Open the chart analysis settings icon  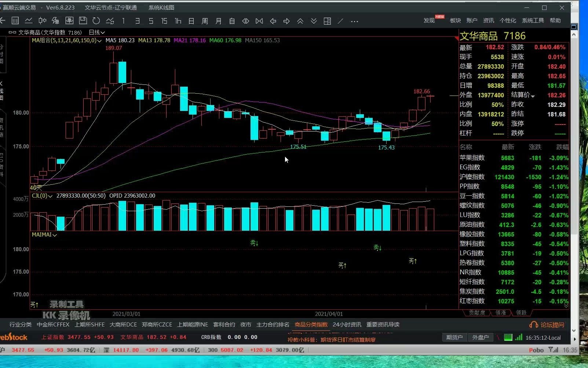tap(110, 21)
